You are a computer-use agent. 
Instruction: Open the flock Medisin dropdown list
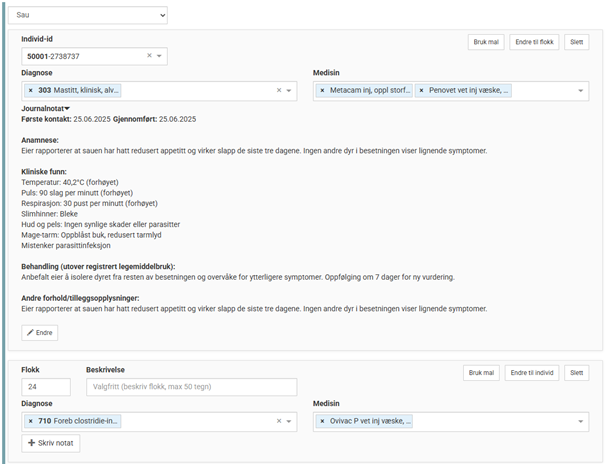pos(581,421)
